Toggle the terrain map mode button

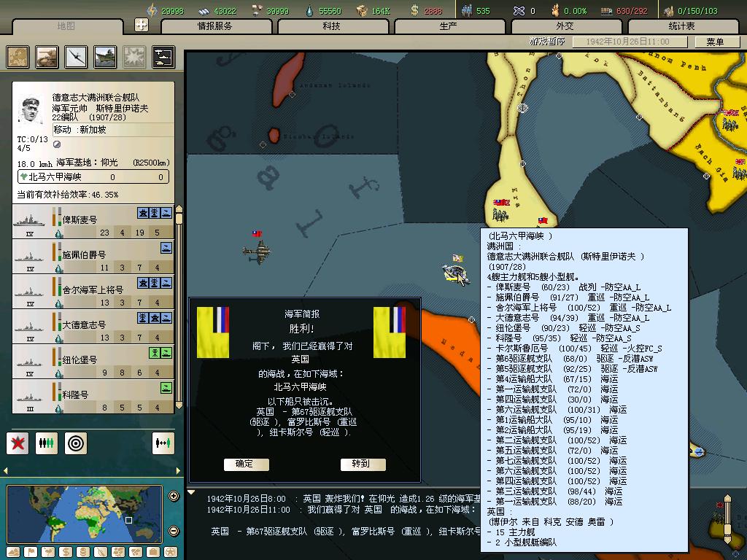13,552
